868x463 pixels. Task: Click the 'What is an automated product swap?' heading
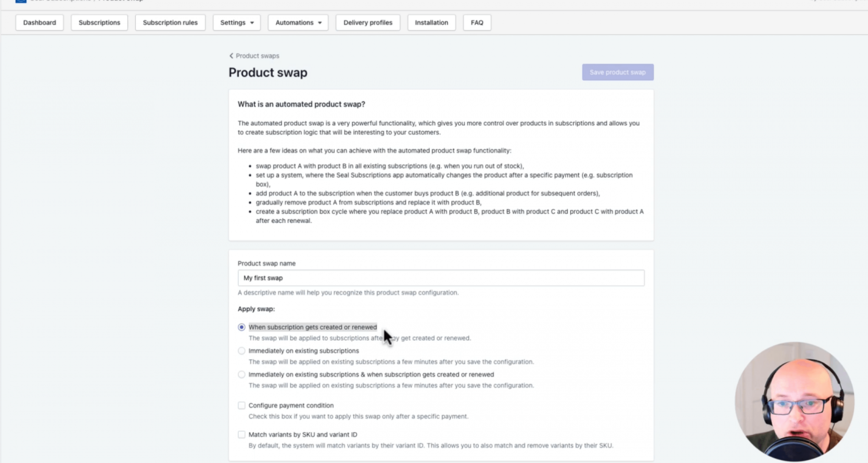point(301,104)
